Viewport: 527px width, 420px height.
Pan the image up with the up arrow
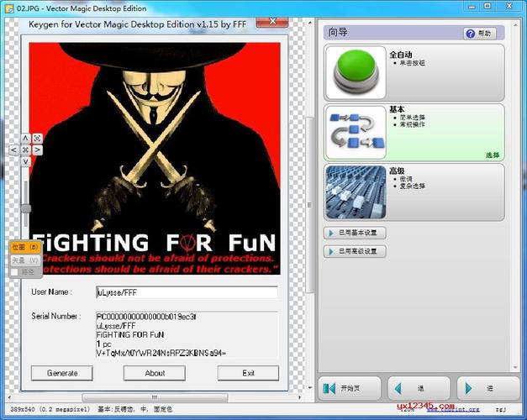(25, 138)
